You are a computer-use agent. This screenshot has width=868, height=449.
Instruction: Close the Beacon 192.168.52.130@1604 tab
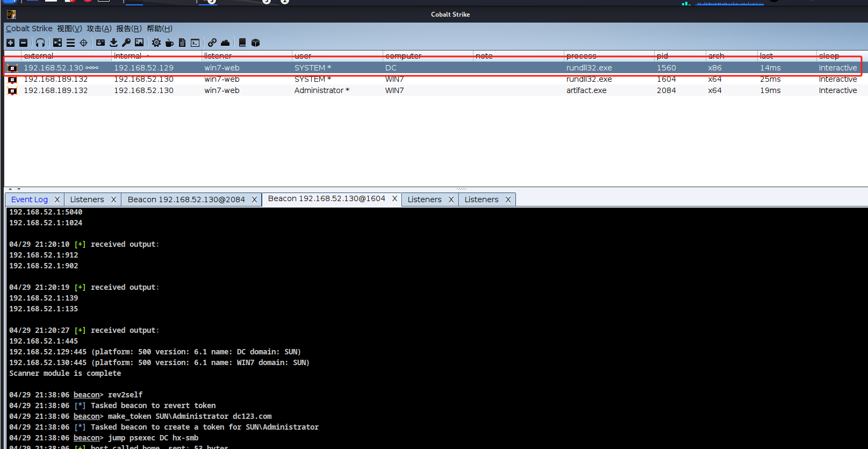[394, 198]
